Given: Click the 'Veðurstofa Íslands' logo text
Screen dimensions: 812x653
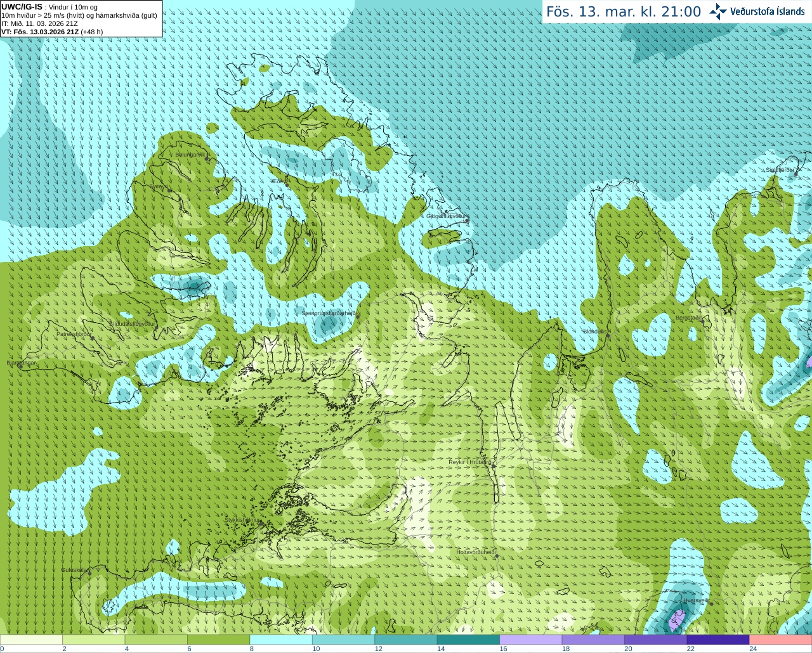Looking at the screenshot, I should coord(768,11).
